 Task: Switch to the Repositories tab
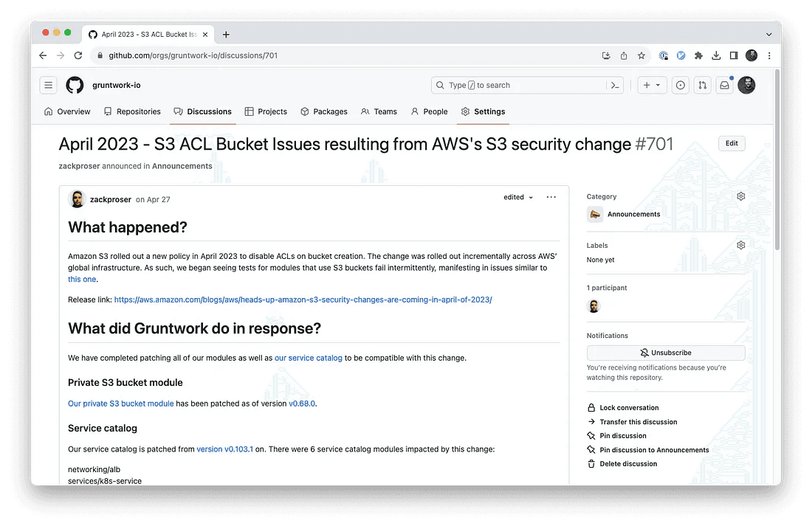pos(132,111)
